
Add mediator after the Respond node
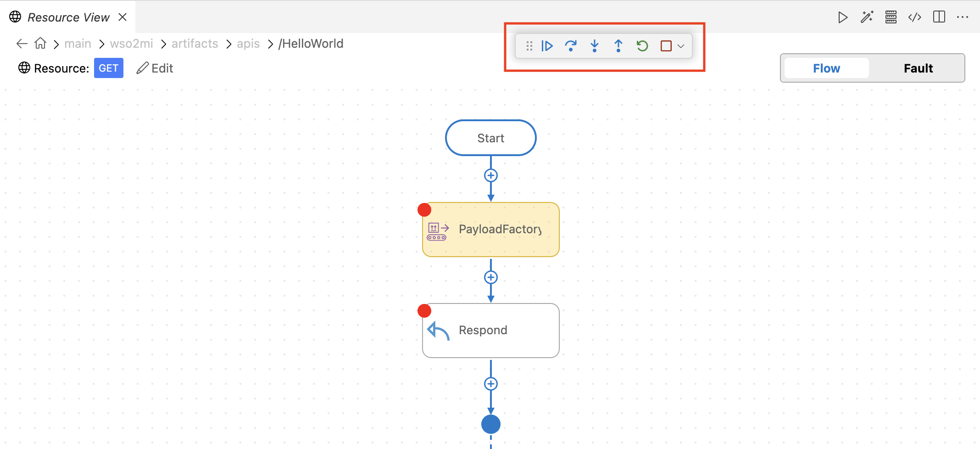(491, 384)
